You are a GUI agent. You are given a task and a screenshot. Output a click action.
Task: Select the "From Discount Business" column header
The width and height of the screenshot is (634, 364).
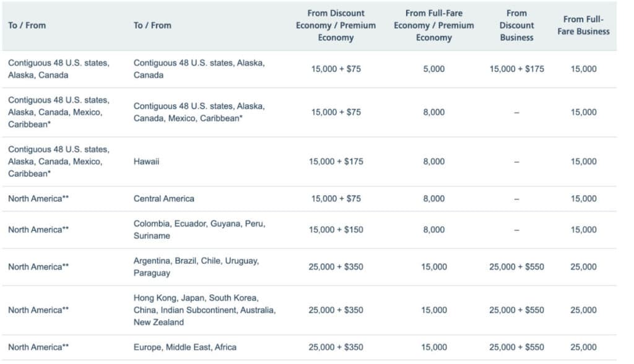(x=516, y=25)
